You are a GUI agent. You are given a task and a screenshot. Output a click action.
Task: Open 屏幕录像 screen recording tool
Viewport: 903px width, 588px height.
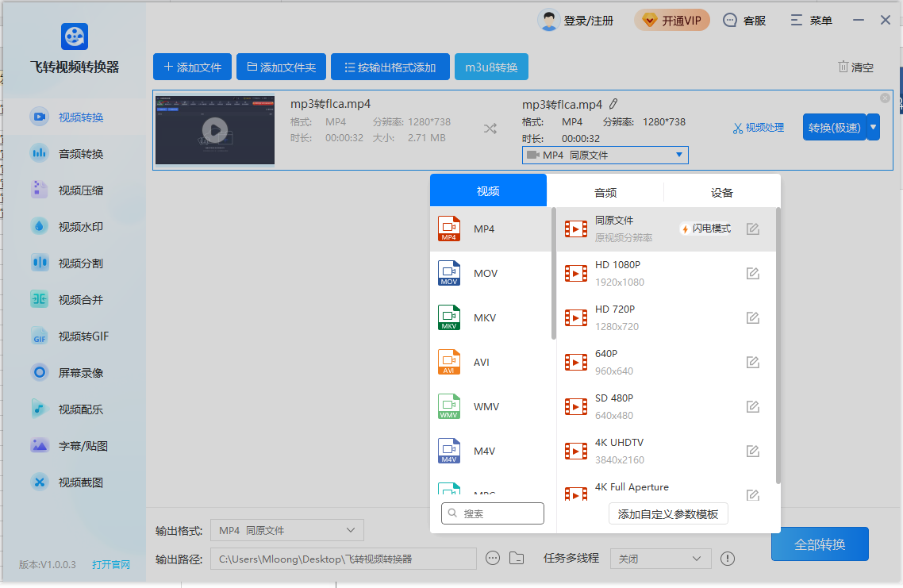pos(80,373)
